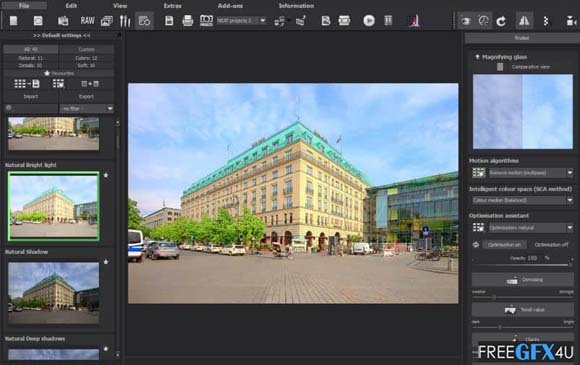Turn Optimisation on
Screen dimensions: 580x365
click(504, 245)
